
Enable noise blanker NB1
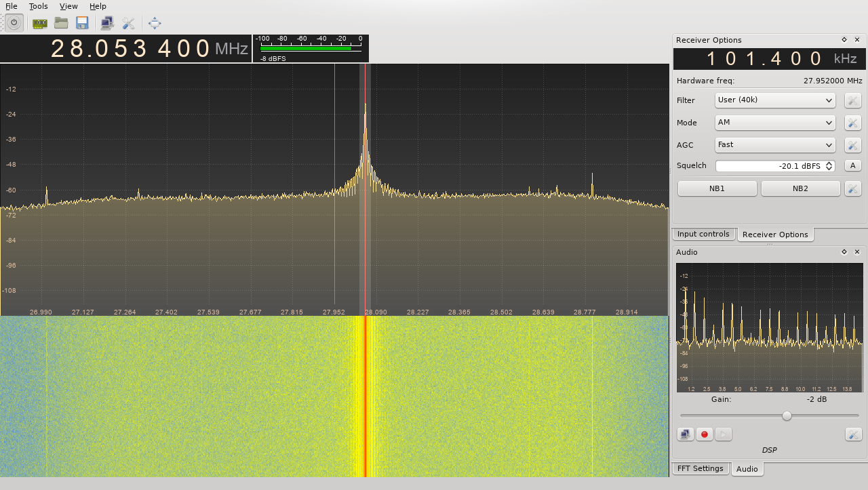pyautogui.click(x=717, y=188)
